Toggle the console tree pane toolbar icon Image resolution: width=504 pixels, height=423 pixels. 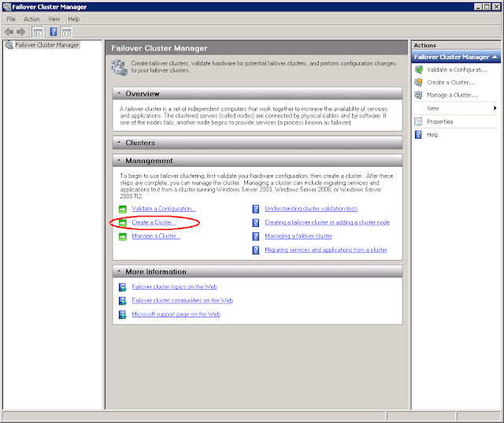pos(38,32)
